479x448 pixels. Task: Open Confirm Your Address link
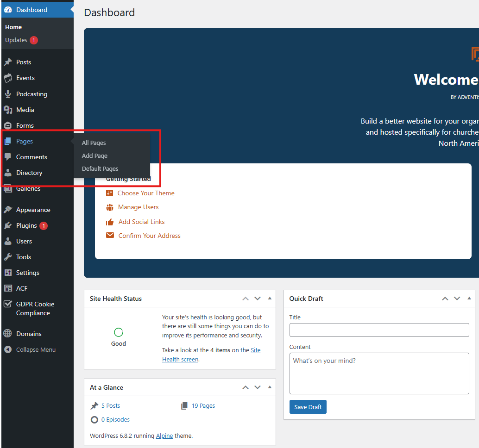pyautogui.click(x=149, y=236)
